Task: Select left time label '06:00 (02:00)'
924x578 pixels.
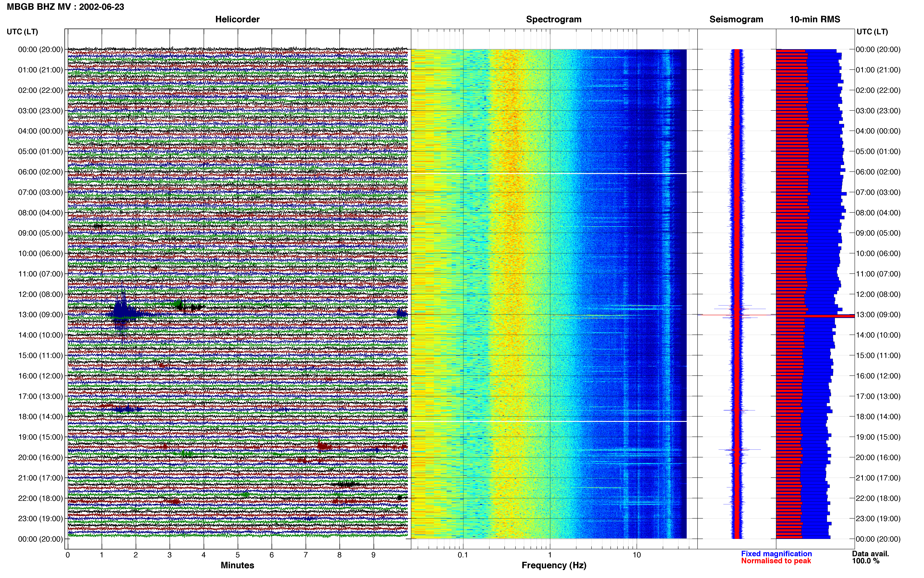Action: pos(41,172)
